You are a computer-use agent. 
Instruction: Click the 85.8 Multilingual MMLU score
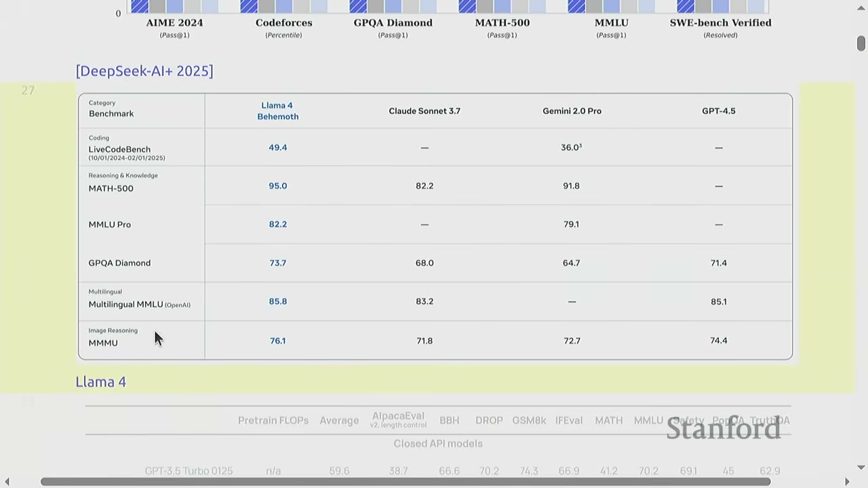coord(278,302)
